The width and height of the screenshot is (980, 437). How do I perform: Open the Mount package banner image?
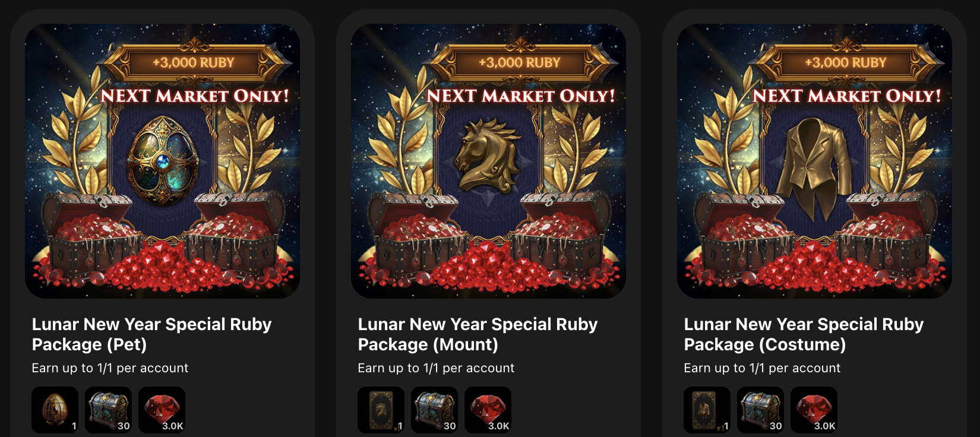click(488, 161)
